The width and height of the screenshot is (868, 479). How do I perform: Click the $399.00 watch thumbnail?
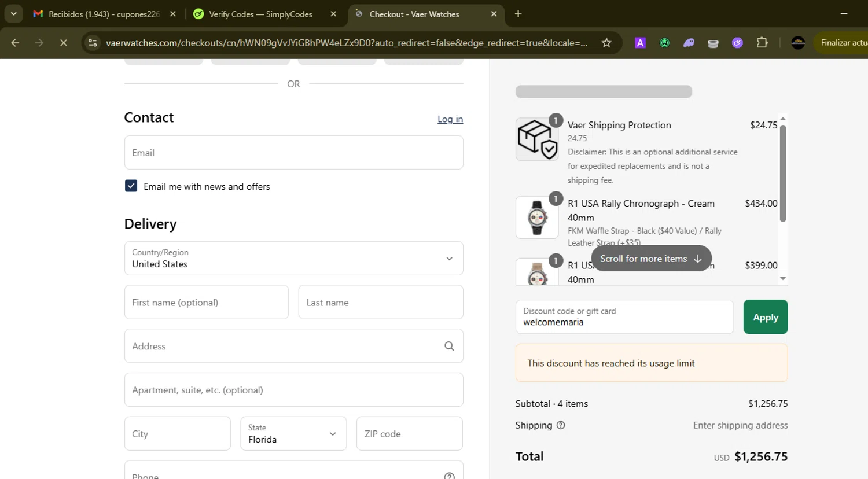tap(537, 272)
